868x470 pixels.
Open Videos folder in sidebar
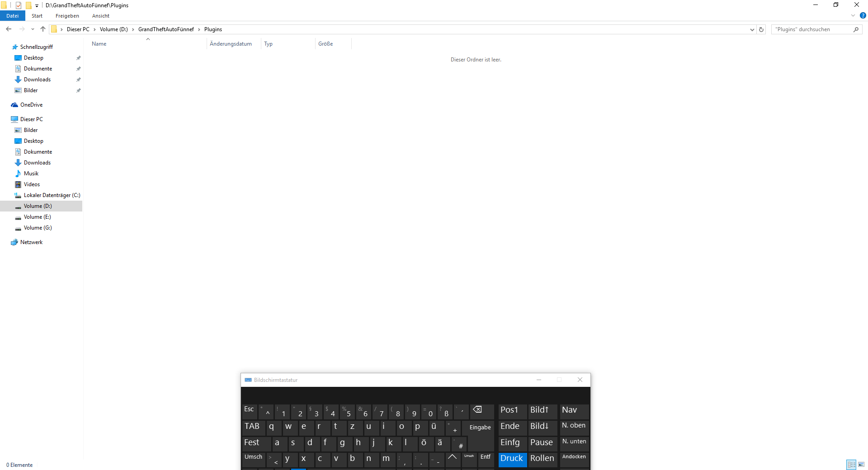[32, 184]
